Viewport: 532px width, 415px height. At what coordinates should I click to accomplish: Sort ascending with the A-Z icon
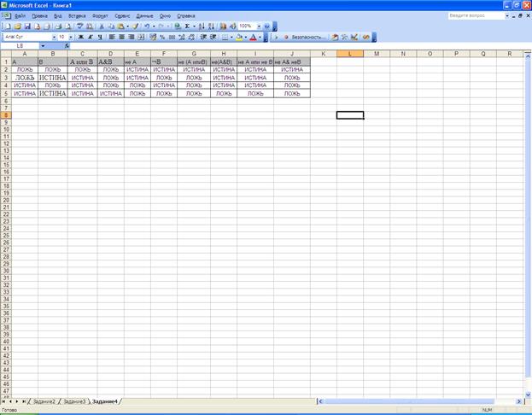click(x=202, y=26)
